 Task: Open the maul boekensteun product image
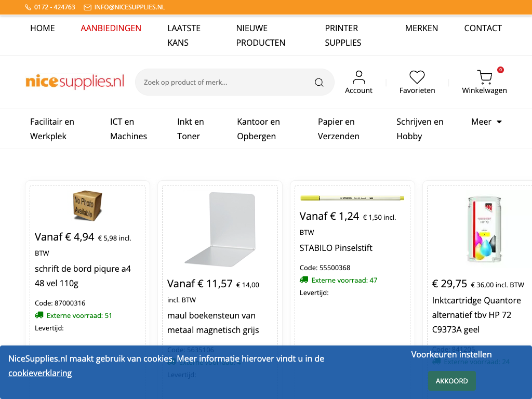tap(220, 229)
